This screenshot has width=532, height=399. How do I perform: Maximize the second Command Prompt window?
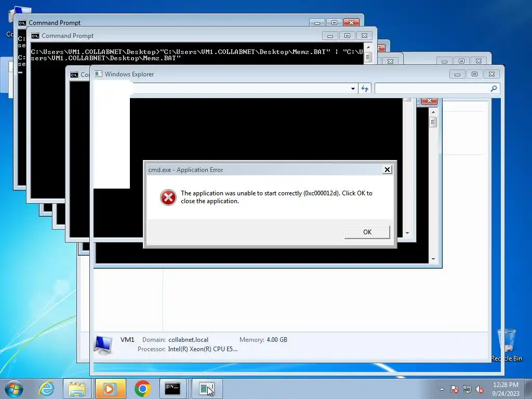click(347, 36)
